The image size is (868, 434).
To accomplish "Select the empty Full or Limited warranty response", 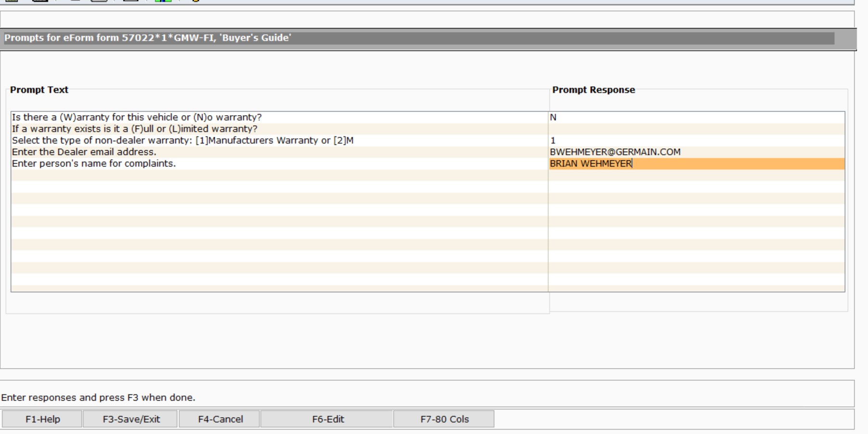I will point(697,129).
